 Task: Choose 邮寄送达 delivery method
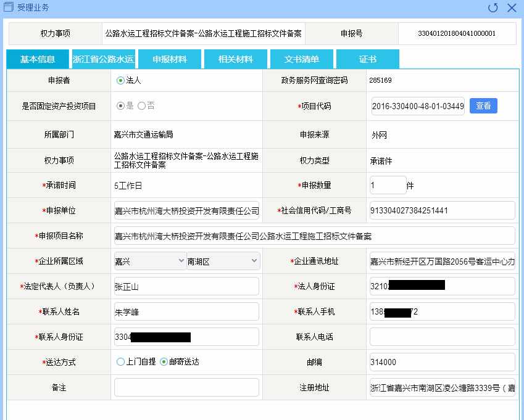click(164, 362)
